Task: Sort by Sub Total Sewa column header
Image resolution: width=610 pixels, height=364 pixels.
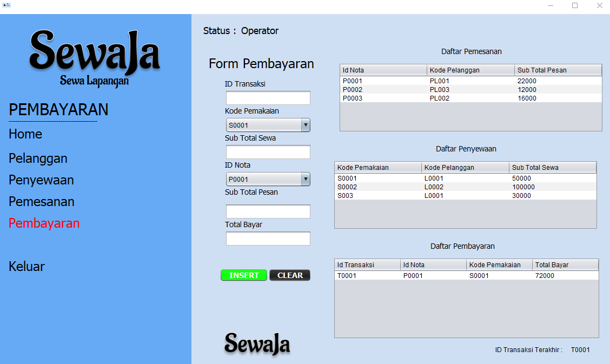Action: click(552, 168)
